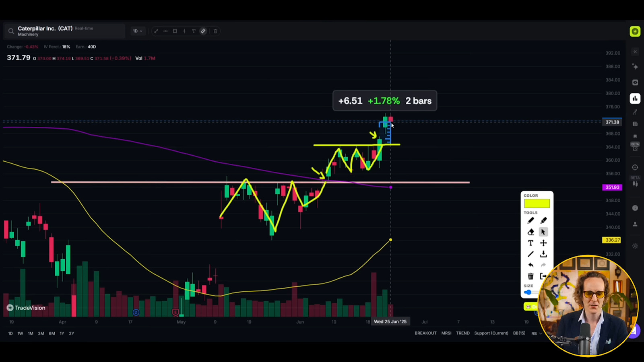The height and width of the screenshot is (362, 644).
Task: Toggle the MRSI indicator
Action: click(x=446, y=333)
